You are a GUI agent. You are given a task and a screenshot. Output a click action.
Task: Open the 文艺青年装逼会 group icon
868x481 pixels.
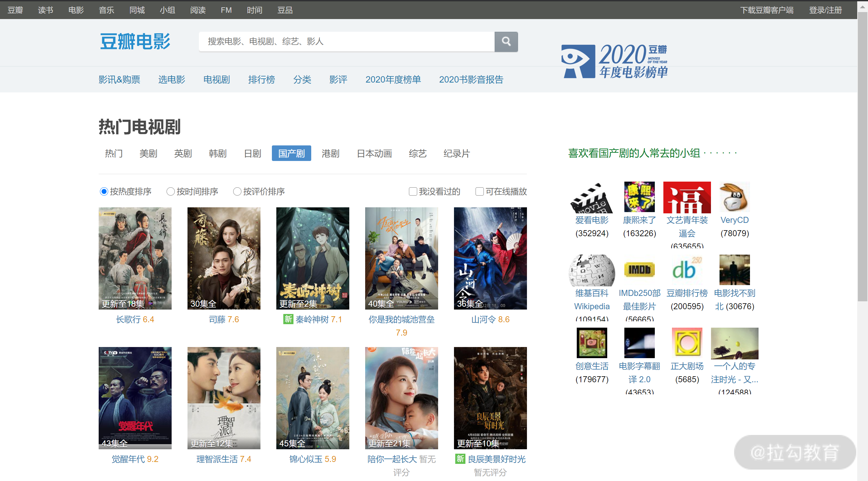coord(687,197)
